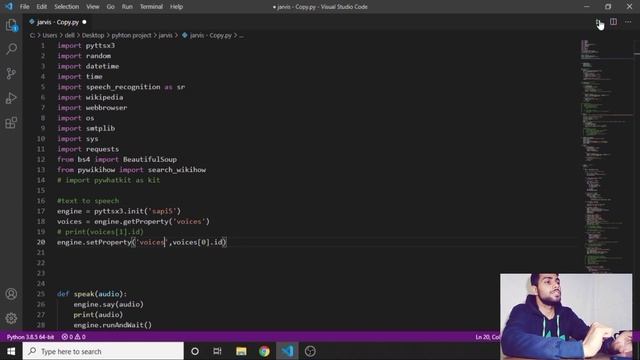Select the Python 3.8.5 64-bit interpreter
The width and height of the screenshot is (640, 360).
[30, 337]
